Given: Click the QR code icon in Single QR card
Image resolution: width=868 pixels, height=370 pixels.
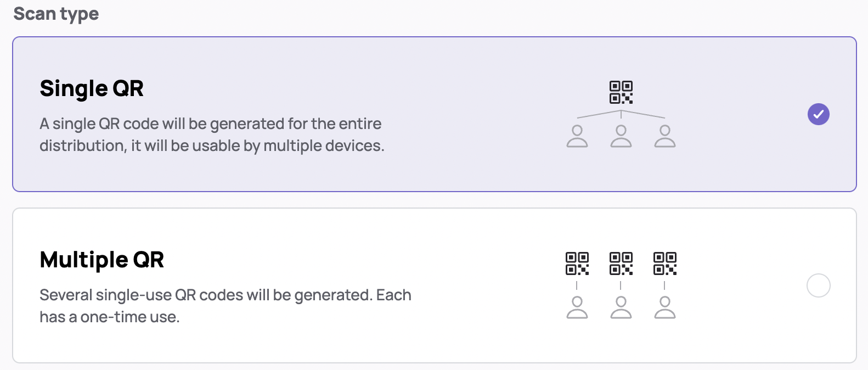Looking at the screenshot, I should click(621, 92).
